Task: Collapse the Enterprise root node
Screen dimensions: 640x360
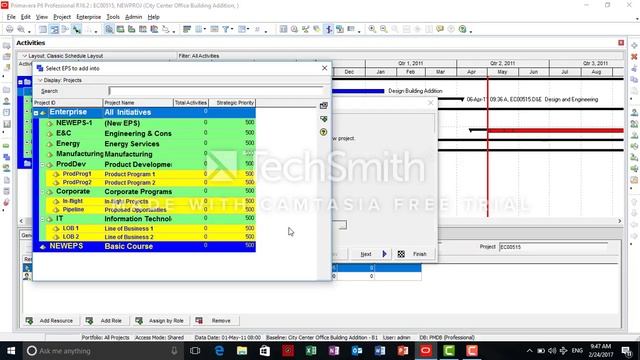Action: click(x=36, y=113)
